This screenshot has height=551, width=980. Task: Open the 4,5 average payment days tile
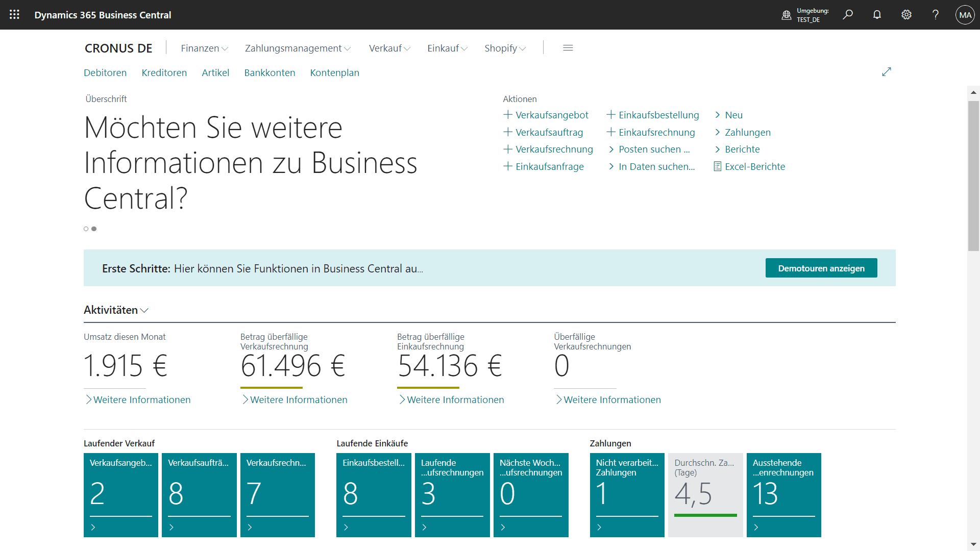(x=705, y=495)
